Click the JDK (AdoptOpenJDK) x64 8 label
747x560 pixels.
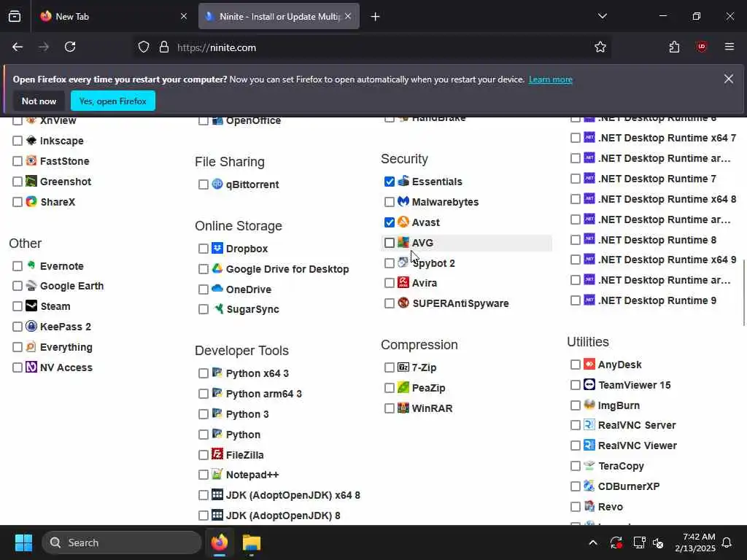[x=293, y=495]
